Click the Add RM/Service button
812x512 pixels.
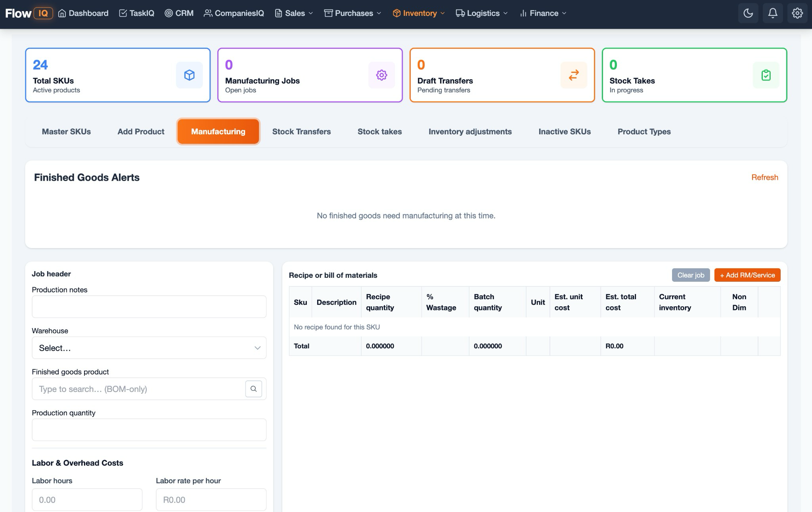(x=747, y=275)
